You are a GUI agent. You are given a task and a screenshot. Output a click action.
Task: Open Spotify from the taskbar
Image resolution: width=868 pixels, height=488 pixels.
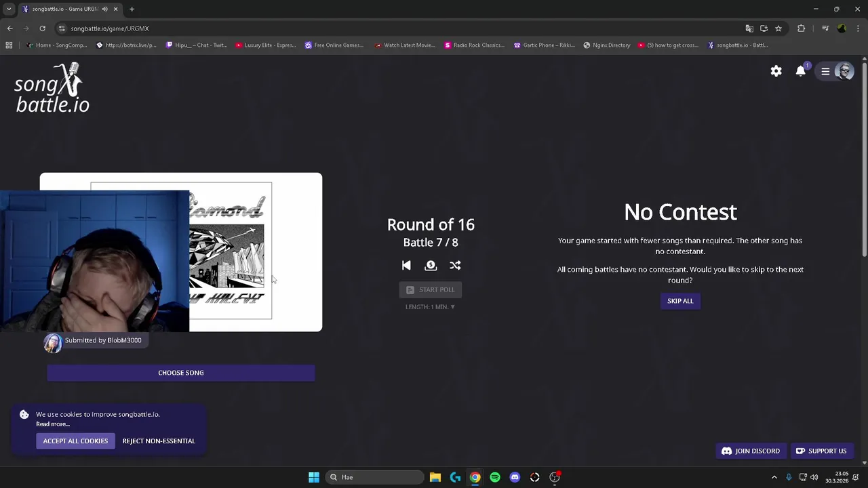click(495, 477)
